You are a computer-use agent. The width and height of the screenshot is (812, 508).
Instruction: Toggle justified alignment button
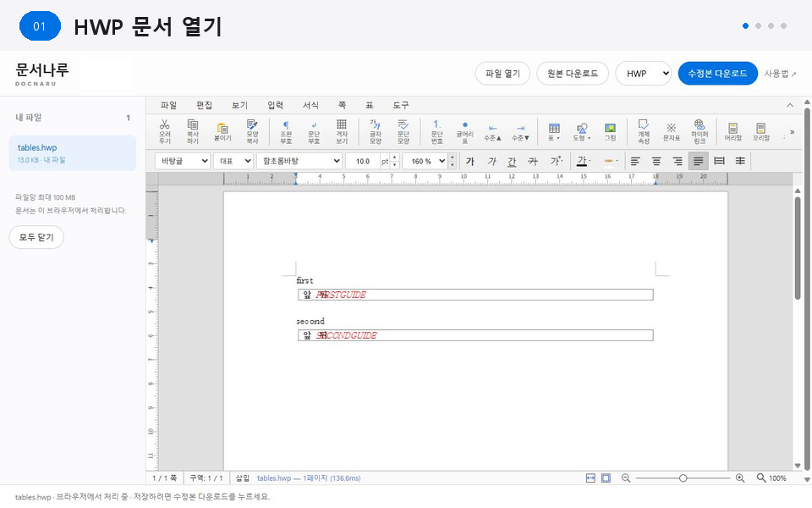pos(698,161)
